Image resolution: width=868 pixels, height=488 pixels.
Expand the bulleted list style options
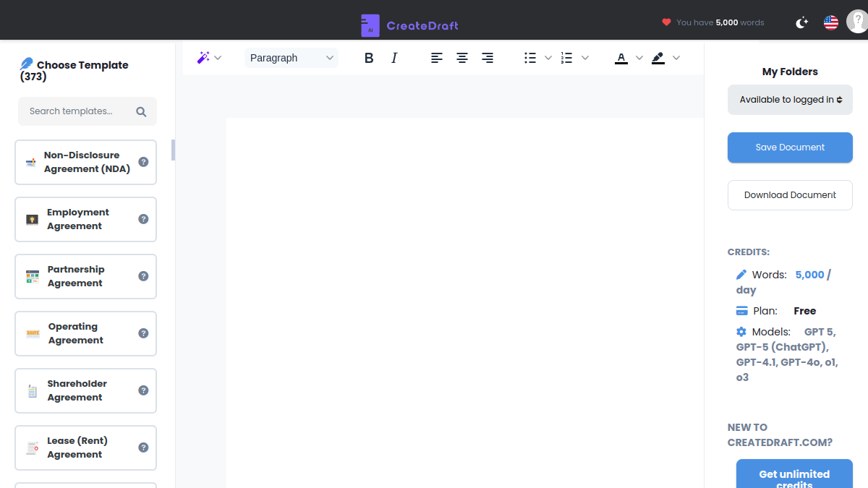(x=548, y=58)
